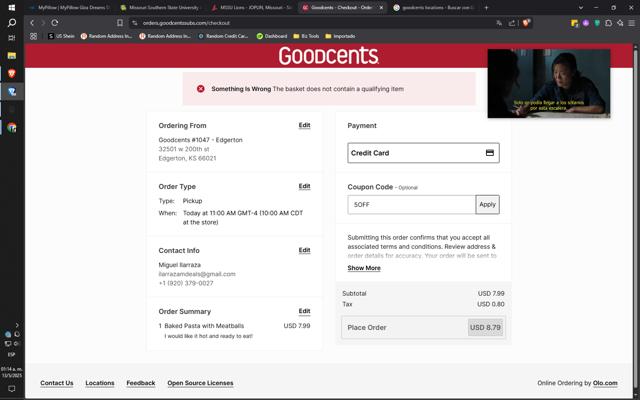Screen dimensions: 640x400
Task: Open the green shield extension icon
Action: (x=597, y=23)
